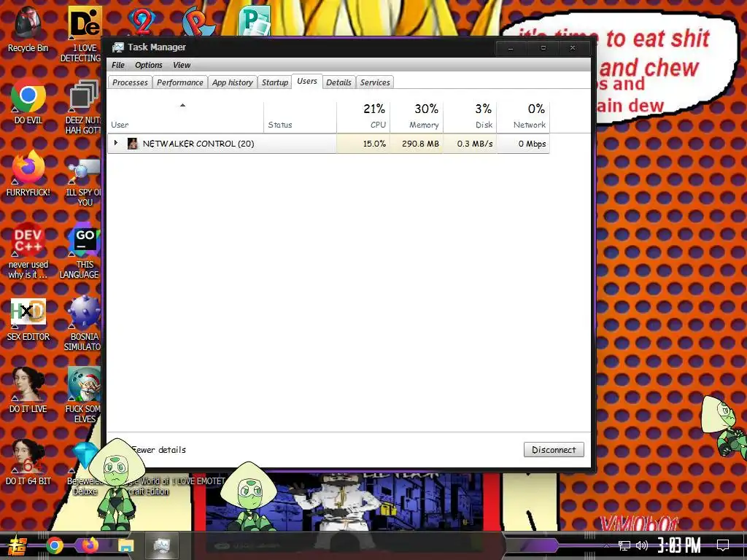Close the Task Manager window

[573, 48]
